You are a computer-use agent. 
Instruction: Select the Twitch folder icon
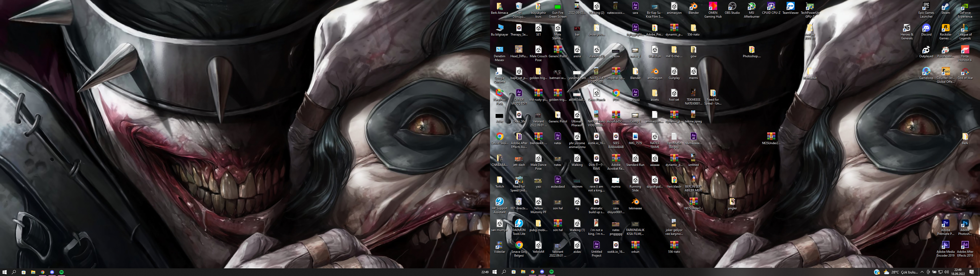click(499, 182)
